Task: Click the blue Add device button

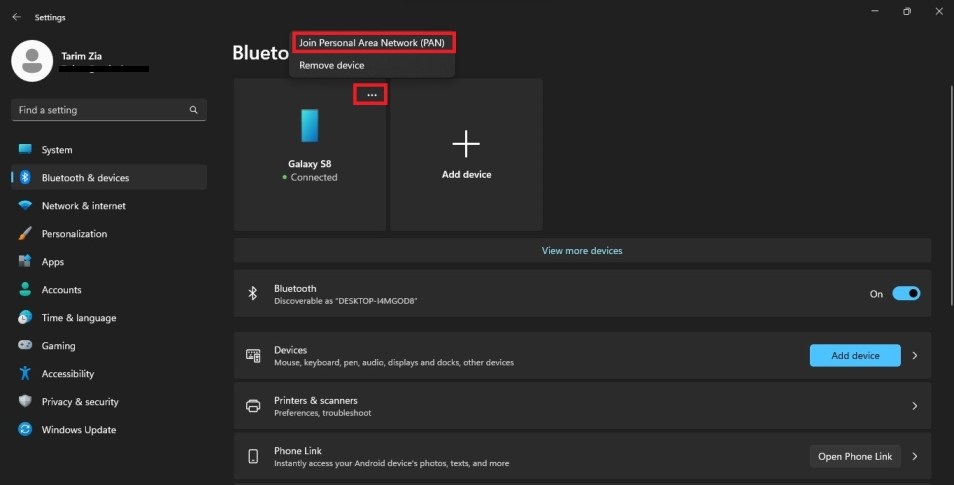Action: point(854,356)
